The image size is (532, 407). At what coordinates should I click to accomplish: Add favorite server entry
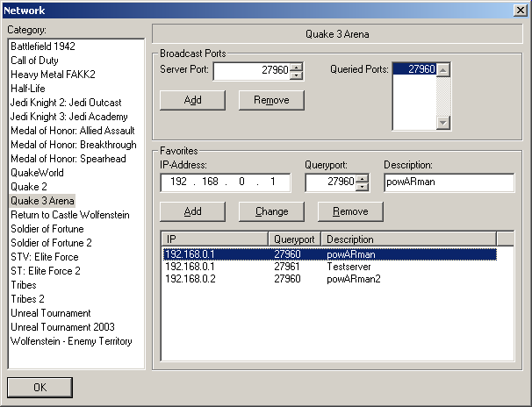(x=193, y=211)
